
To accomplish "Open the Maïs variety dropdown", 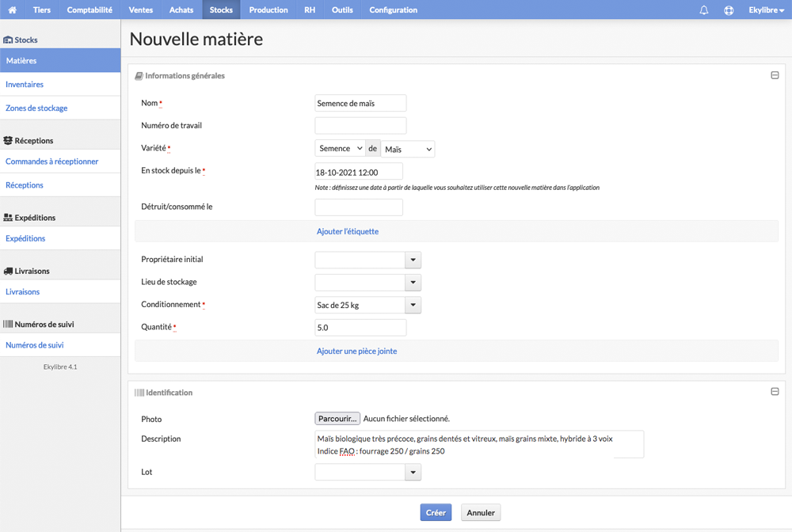I will 408,149.
